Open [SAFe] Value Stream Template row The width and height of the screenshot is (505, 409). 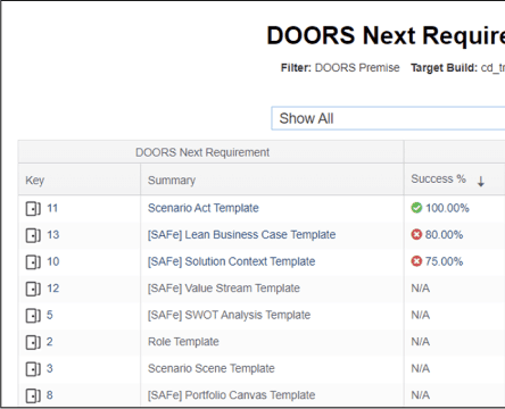224,288
